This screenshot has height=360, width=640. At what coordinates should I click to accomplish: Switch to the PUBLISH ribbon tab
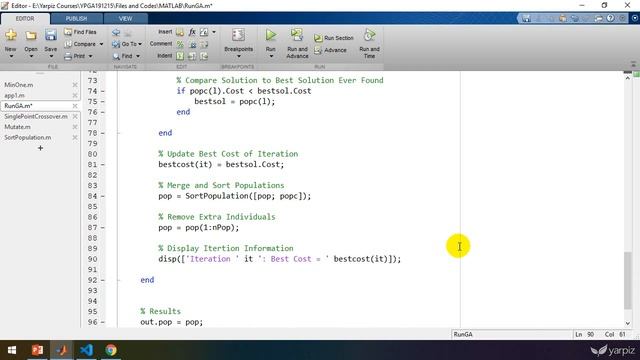(76, 19)
